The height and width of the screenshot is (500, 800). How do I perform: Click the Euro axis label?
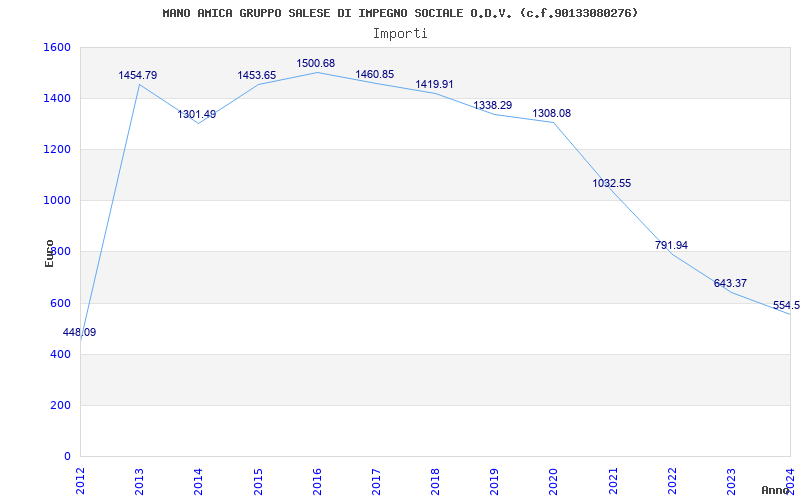point(49,253)
